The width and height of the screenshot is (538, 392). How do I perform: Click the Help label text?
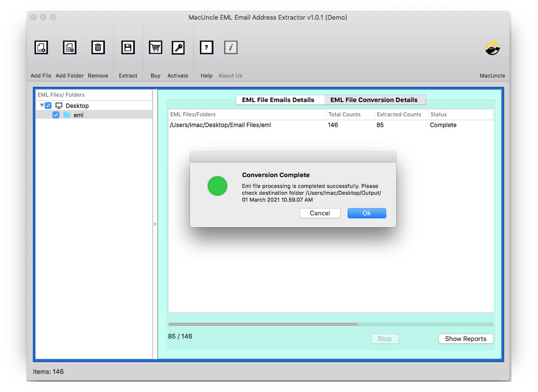[207, 76]
